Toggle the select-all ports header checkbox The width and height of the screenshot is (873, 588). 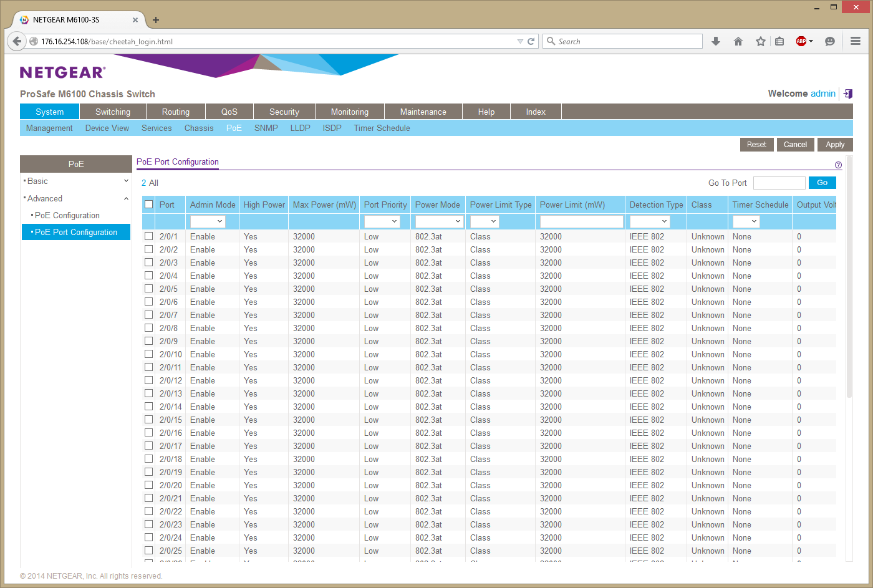point(148,204)
